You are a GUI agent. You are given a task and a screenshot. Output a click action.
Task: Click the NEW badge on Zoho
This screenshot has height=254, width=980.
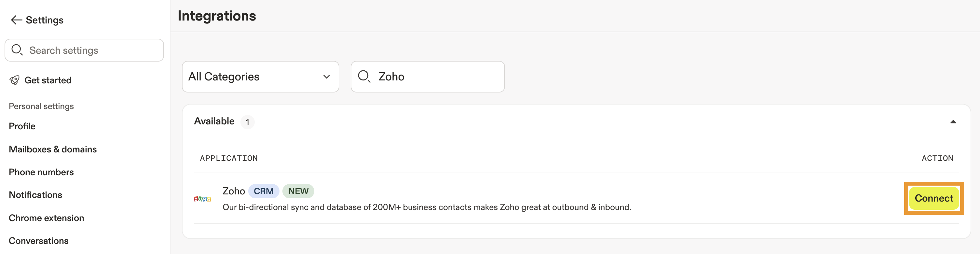point(298,191)
